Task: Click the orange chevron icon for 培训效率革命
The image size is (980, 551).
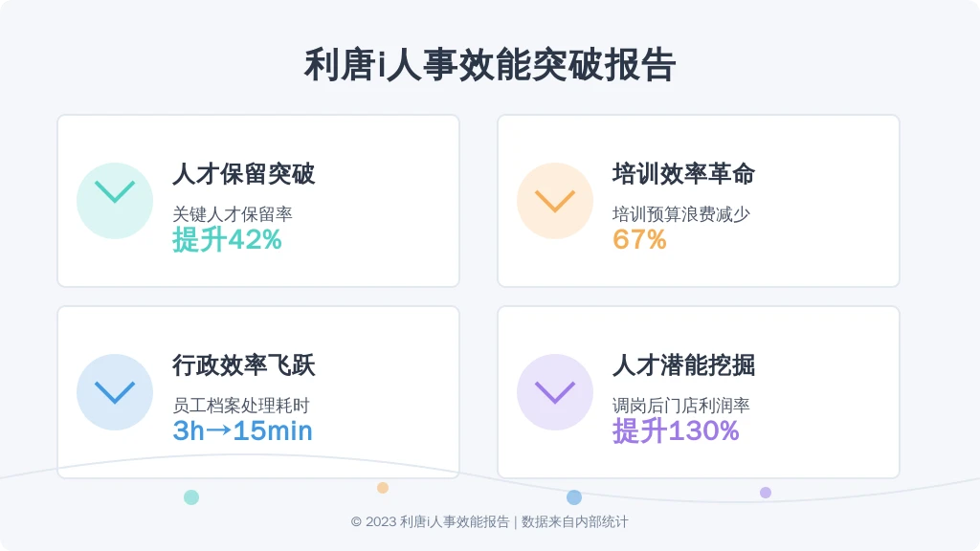Action: (555, 201)
